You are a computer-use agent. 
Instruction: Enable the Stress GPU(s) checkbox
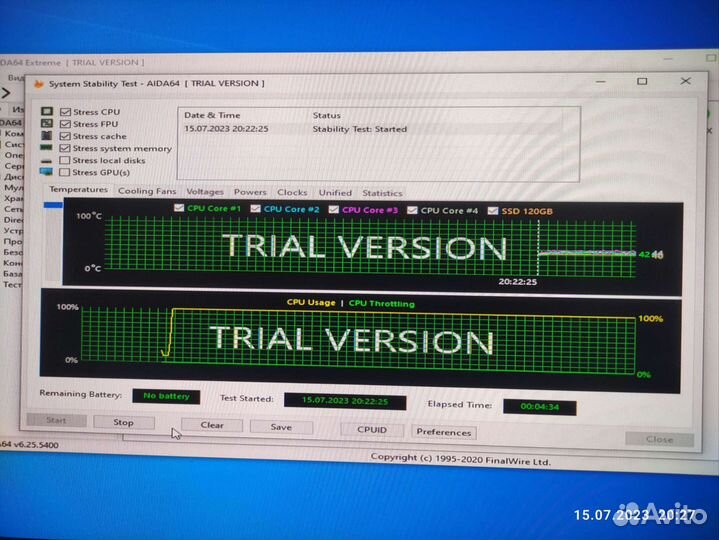[65, 172]
